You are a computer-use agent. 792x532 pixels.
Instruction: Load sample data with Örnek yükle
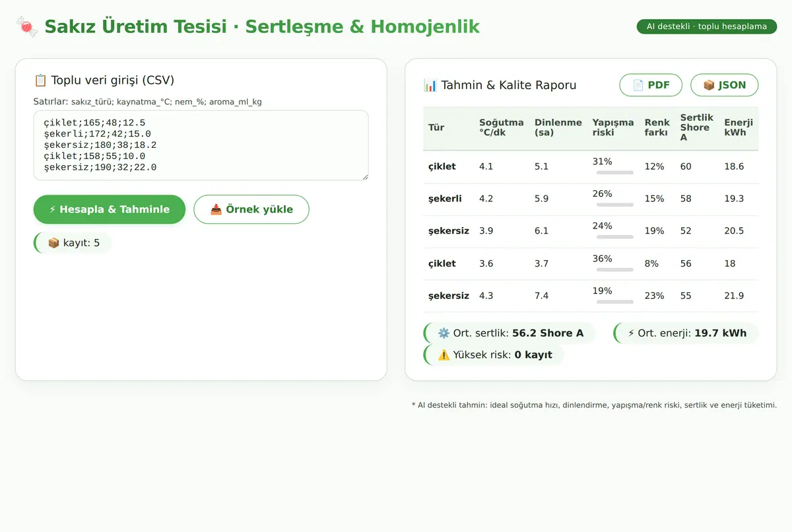coord(251,209)
